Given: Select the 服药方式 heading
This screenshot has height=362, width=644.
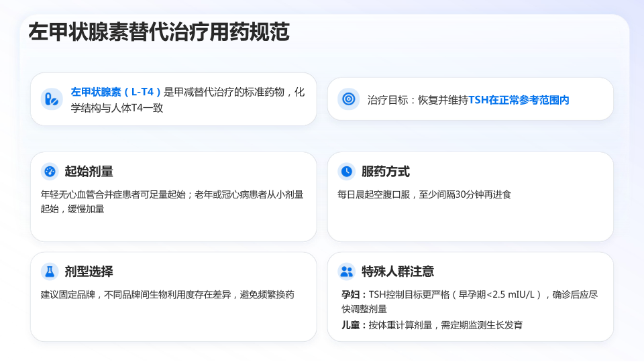Looking at the screenshot, I should (x=385, y=171).
